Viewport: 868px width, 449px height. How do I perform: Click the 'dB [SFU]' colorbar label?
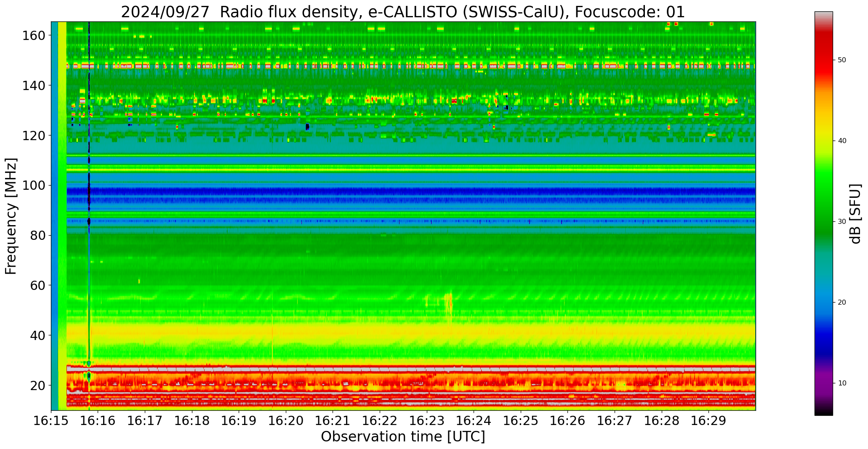pos(855,213)
